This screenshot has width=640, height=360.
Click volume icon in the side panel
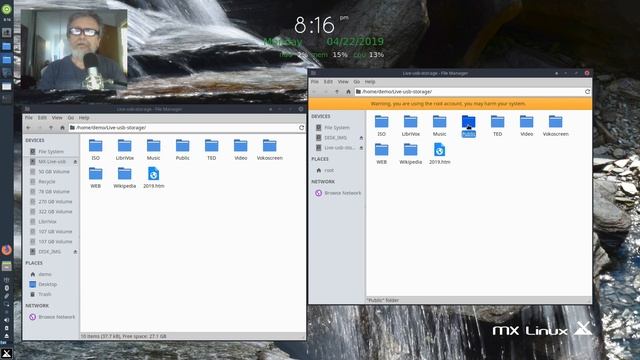click(6, 320)
